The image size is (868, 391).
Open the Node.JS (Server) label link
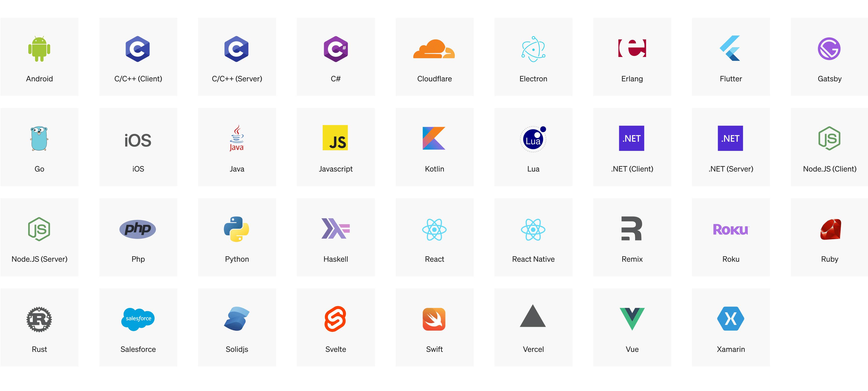click(40, 259)
